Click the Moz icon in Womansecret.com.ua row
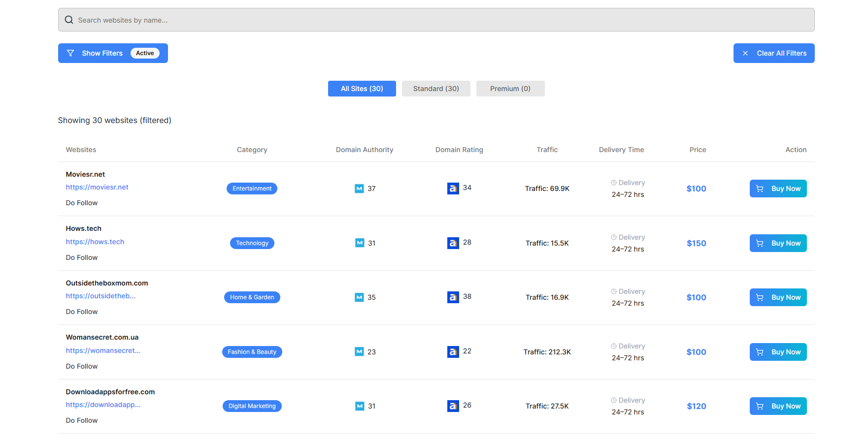Screen dimensions: 868x442 point(359,352)
